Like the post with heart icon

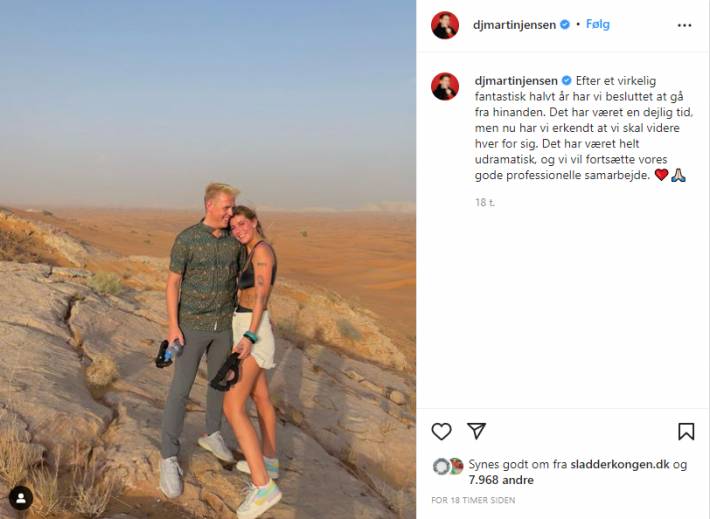[x=441, y=431]
